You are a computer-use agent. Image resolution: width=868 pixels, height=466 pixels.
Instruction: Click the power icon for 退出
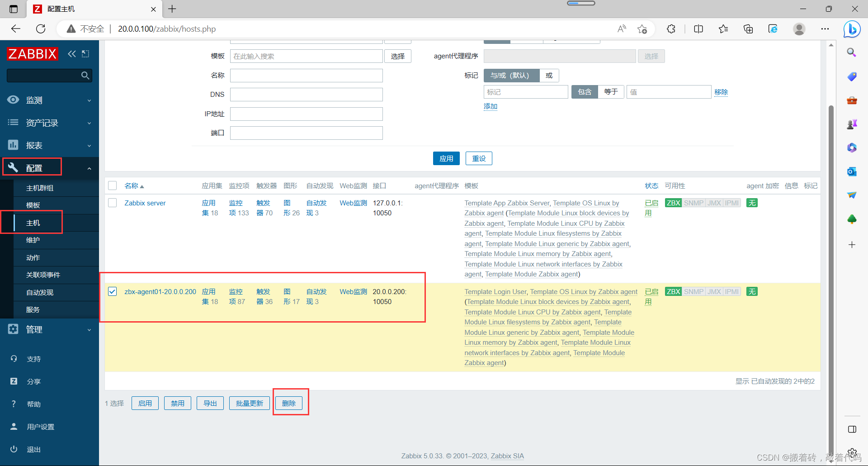pos(14,449)
